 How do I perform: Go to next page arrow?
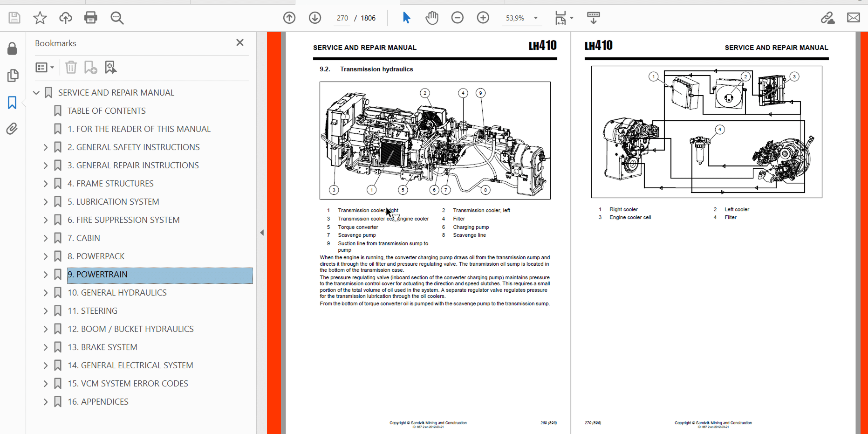315,18
